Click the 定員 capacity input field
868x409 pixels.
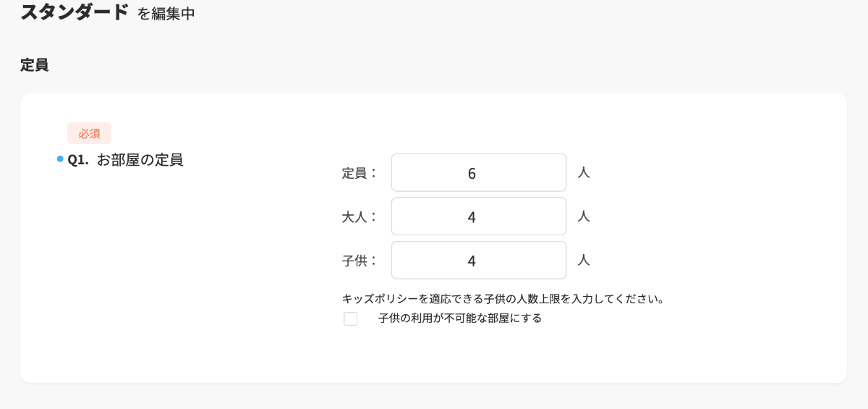pos(478,173)
